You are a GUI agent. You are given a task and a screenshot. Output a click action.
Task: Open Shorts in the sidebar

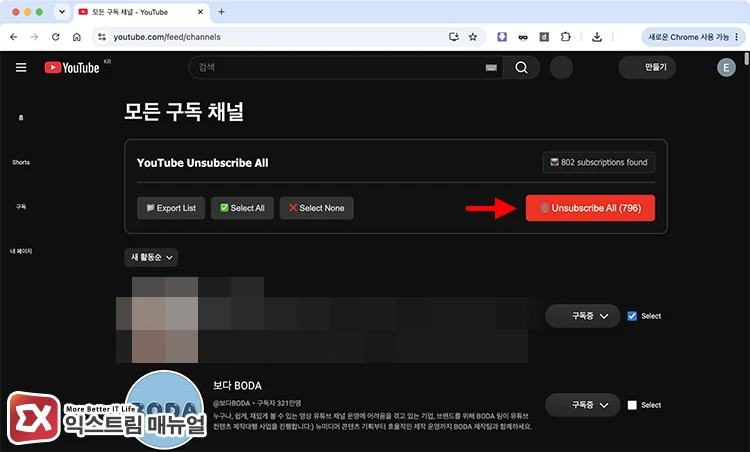21,162
